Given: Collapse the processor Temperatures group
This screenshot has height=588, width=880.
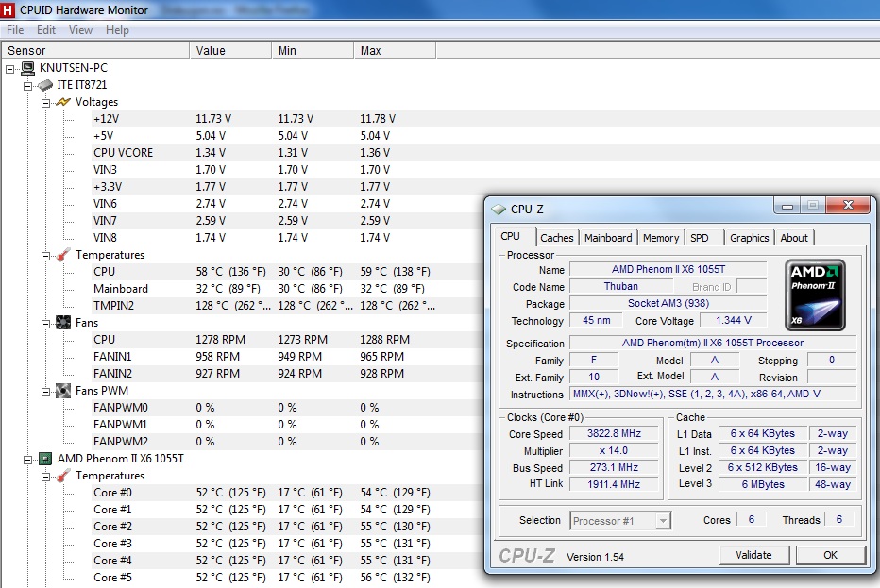Looking at the screenshot, I should (x=45, y=477).
